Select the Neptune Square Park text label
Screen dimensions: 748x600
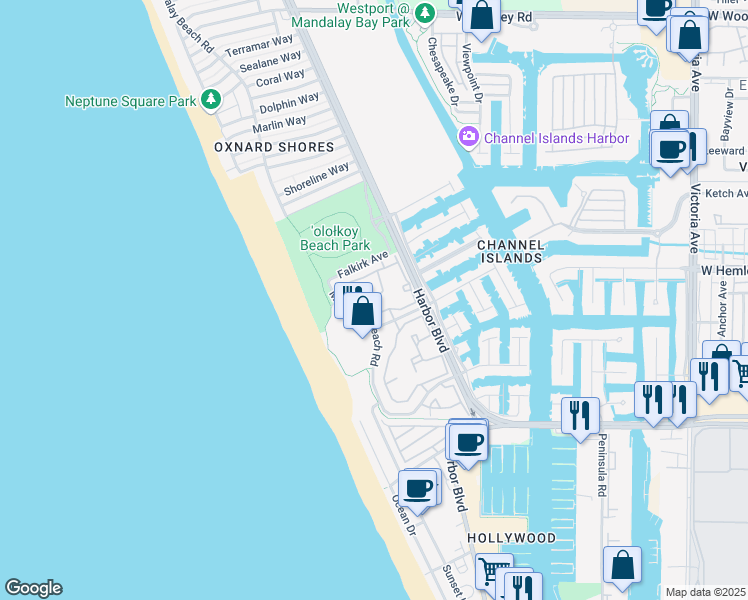tap(130, 101)
